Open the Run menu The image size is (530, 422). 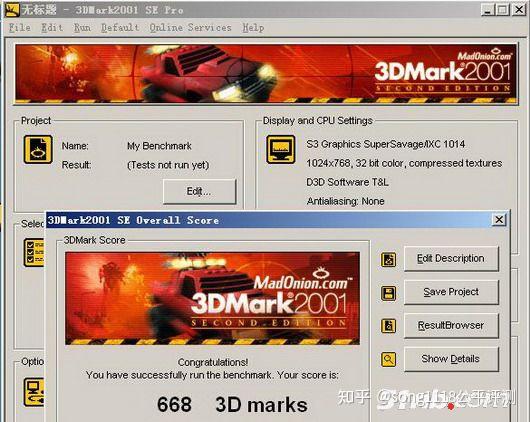point(82,27)
